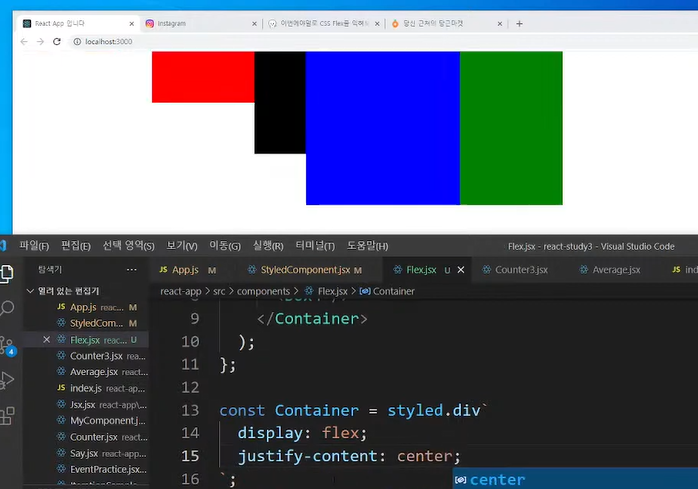Open a new browser tab with plus button
The image size is (698, 489).
[x=519, y=24]
